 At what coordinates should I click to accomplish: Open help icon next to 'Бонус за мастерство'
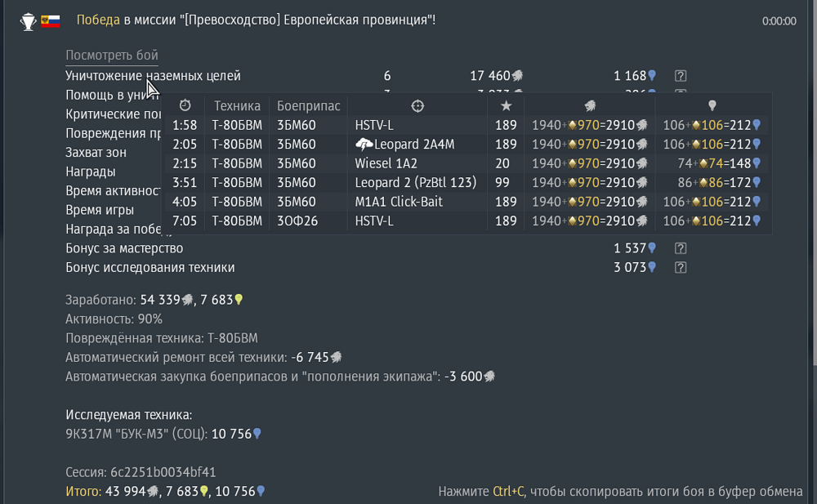click(x=680, y=248)
